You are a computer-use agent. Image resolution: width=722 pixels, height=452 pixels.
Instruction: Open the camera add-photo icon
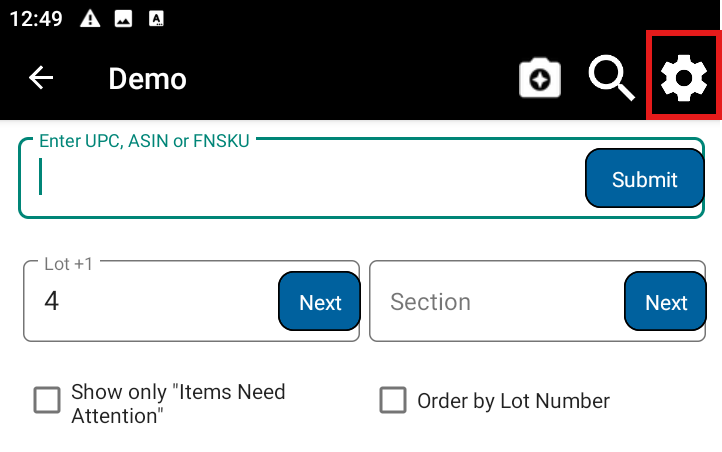click(x=539, y=79)
